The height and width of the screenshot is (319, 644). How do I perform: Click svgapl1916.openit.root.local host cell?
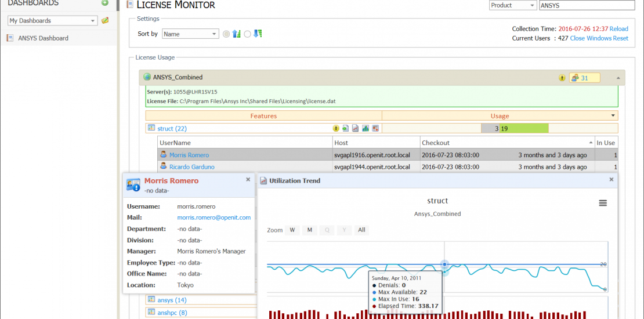(376, 155)
